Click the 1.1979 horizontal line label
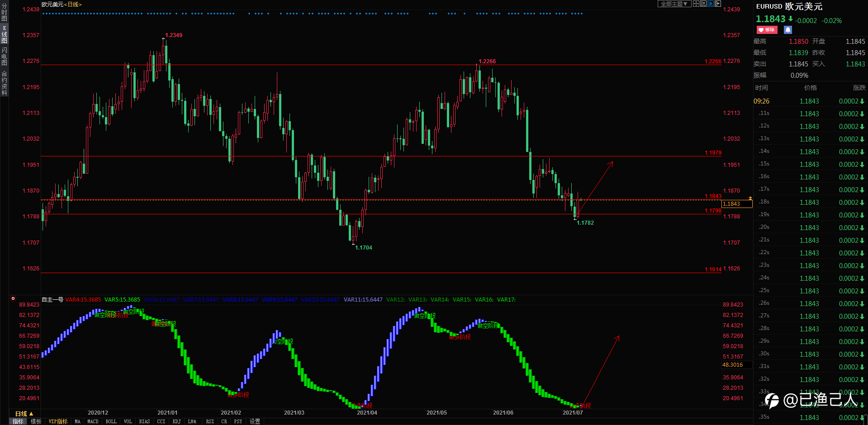Viewport: 868px width, 425px height. pyautogui.click(x=713, y=153)
